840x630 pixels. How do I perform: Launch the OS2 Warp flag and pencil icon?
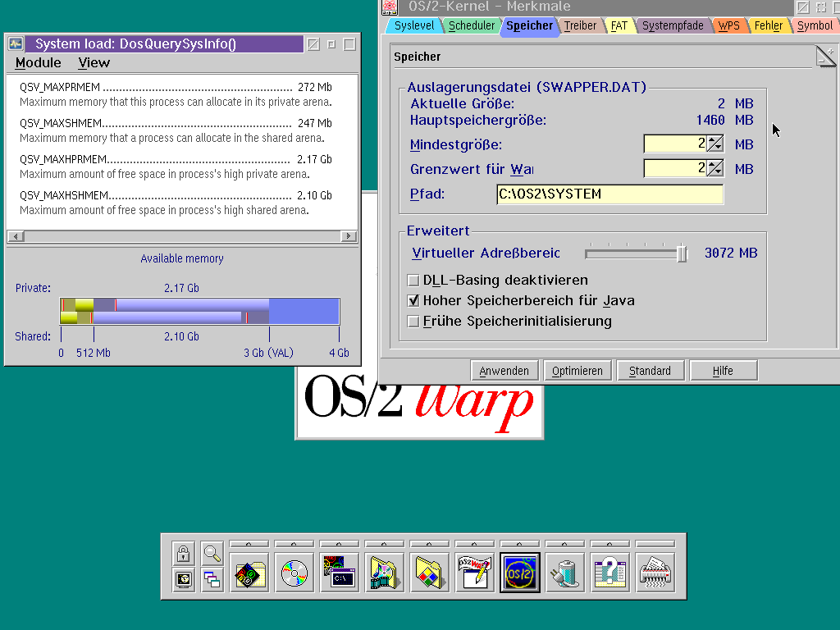[x=474, y=573]
